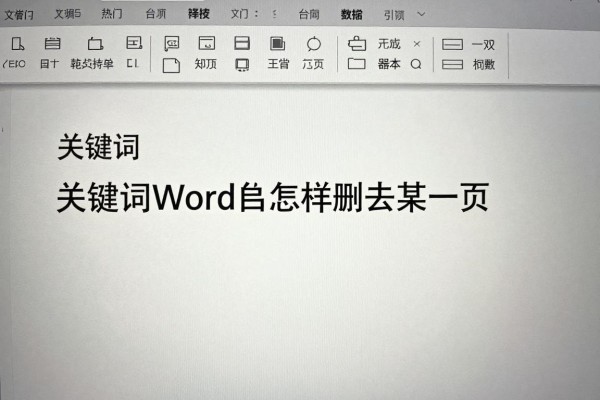Screen dimensions: 600x400
Task: Select the bold 数缩 ribbon tab
Action: [x=352, y=15]
